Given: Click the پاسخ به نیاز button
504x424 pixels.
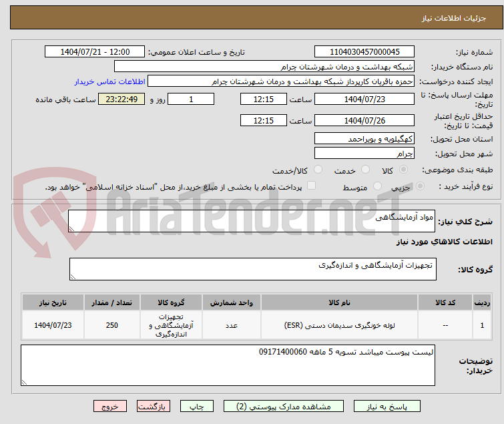Looking at the screenshot, I should [x=387, y=407].
